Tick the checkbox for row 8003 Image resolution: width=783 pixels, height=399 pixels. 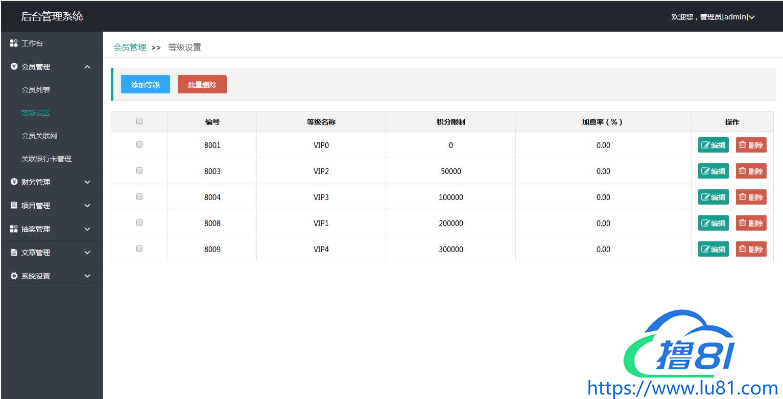click(x=139, y=171)
